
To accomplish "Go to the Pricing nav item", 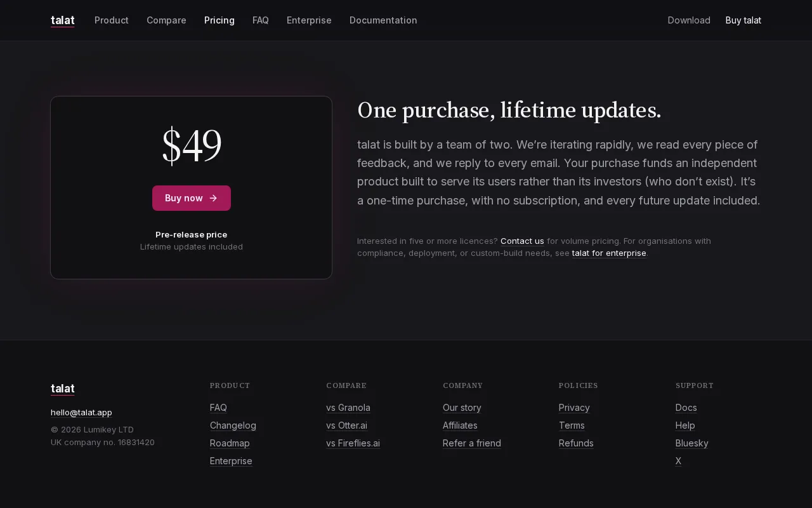I will 219,20.
